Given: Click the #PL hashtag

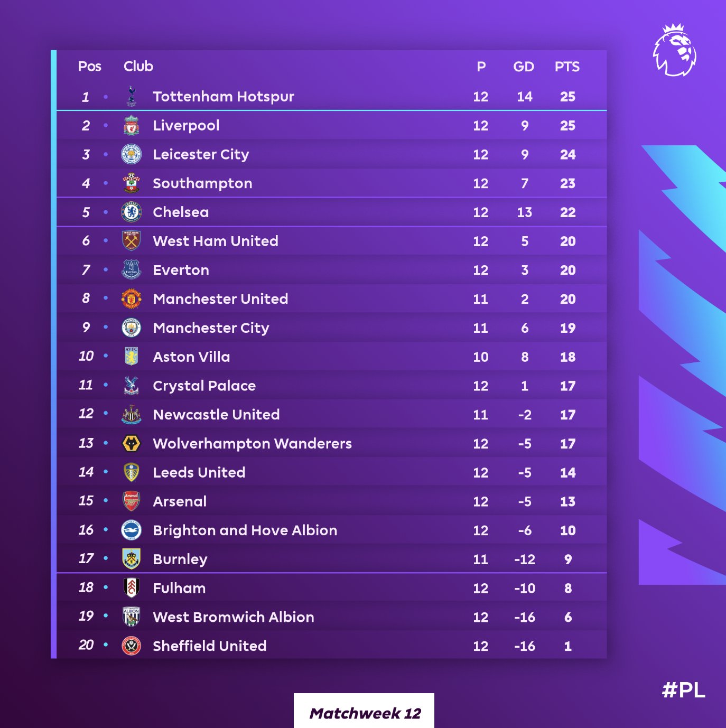Looking at the screenshot, I should coord(683,690).
